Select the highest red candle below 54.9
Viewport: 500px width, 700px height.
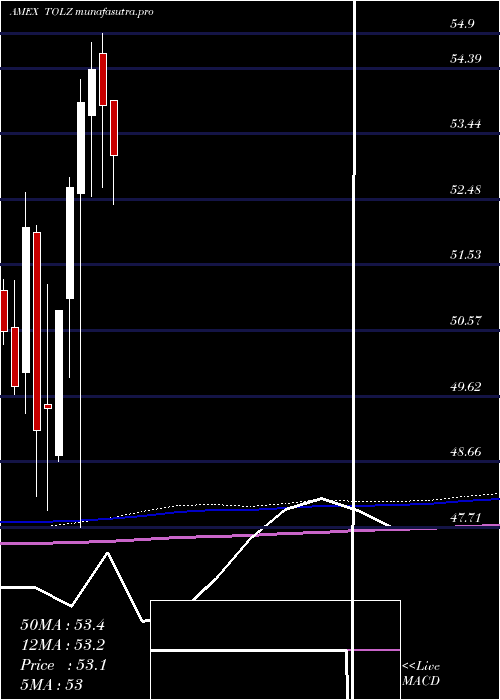[x=103, y=79]
